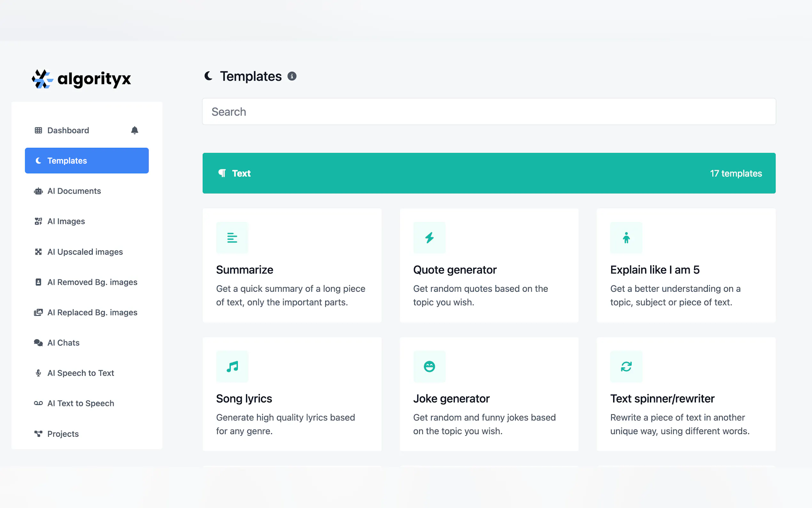Open AI Speech to Text page

click(x=81, y=373)
